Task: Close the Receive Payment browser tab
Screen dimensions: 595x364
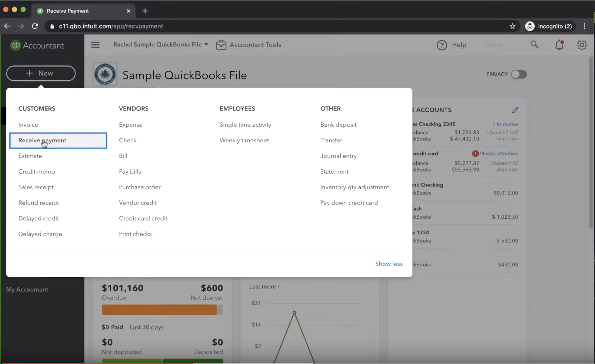Action: click(129, 11)
